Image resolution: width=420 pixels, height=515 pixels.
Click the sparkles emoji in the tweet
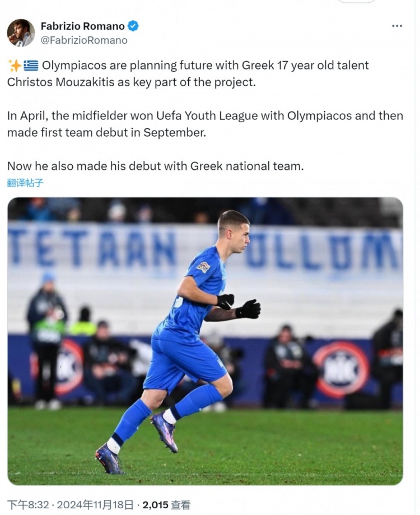pyautogui.click(x=15, y=66)
